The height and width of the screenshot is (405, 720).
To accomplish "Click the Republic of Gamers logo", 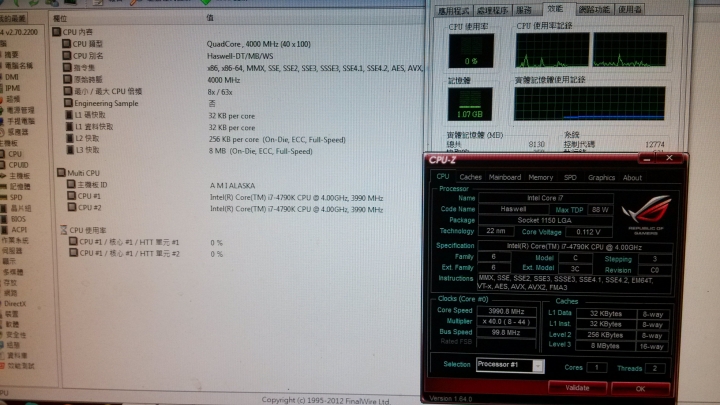I will coord(646,215).
